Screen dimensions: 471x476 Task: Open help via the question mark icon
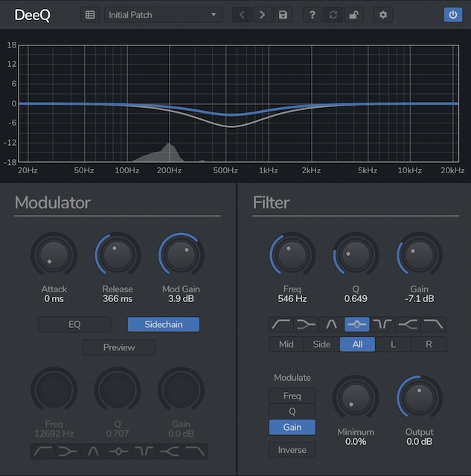(313, 15)
